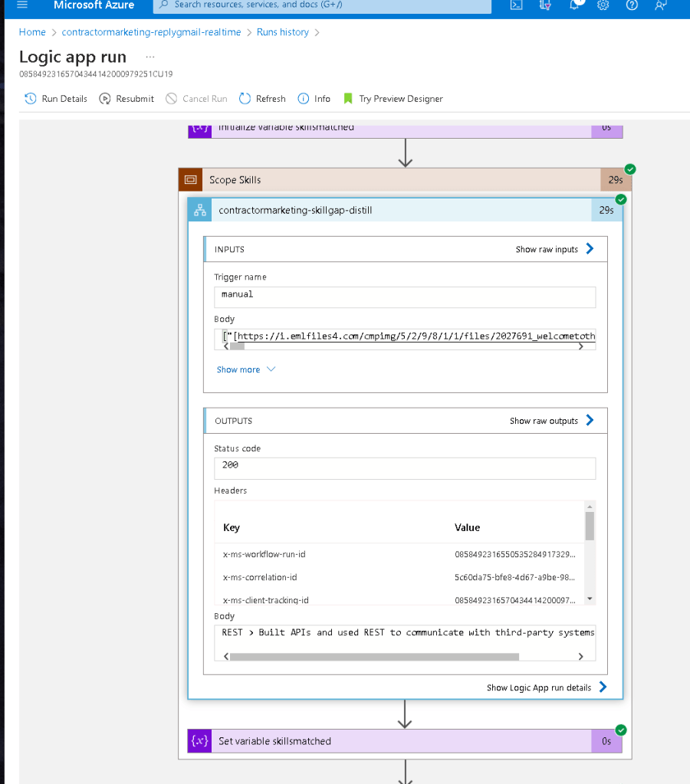Go to the Home breadcrumb
This screenshot has height=784, width=690.
[x=32, y=32]
